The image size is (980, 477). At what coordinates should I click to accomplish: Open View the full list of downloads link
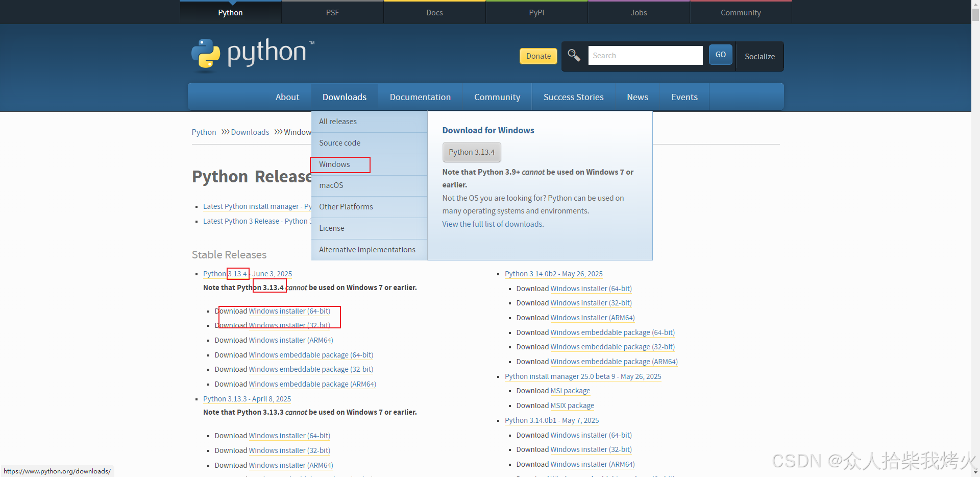click(x=493, y=224)
